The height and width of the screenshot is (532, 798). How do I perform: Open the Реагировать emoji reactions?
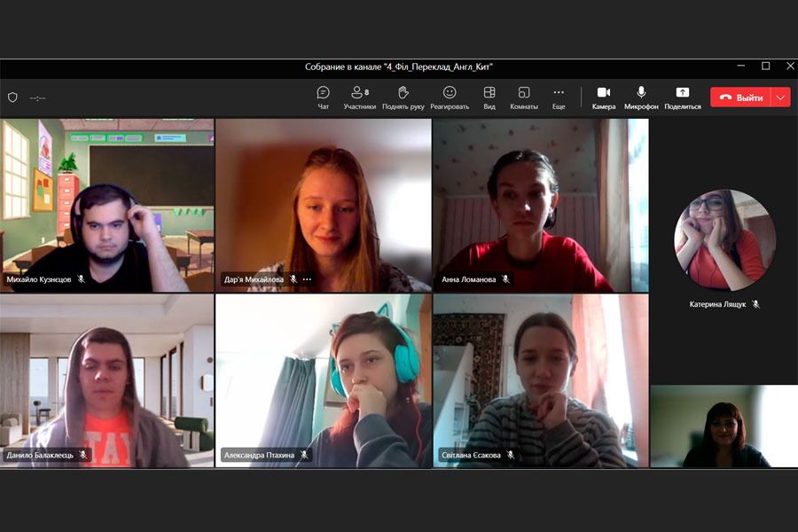450,98
